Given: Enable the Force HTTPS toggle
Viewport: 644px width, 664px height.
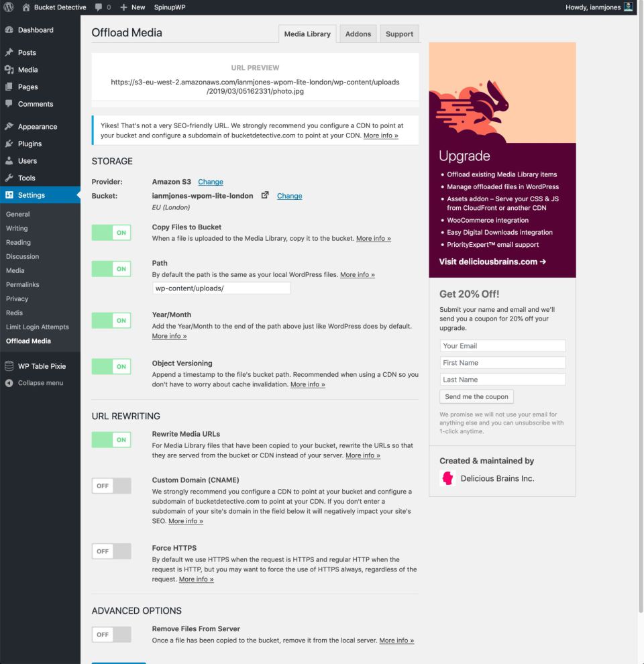Looking at the screenshot, I should (x=111, y=551).
